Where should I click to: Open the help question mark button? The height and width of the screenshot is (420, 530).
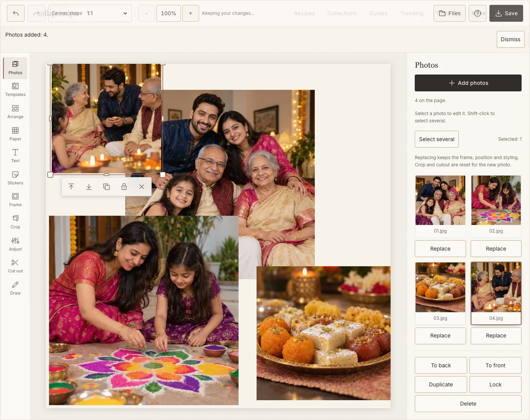coord(477,13)
